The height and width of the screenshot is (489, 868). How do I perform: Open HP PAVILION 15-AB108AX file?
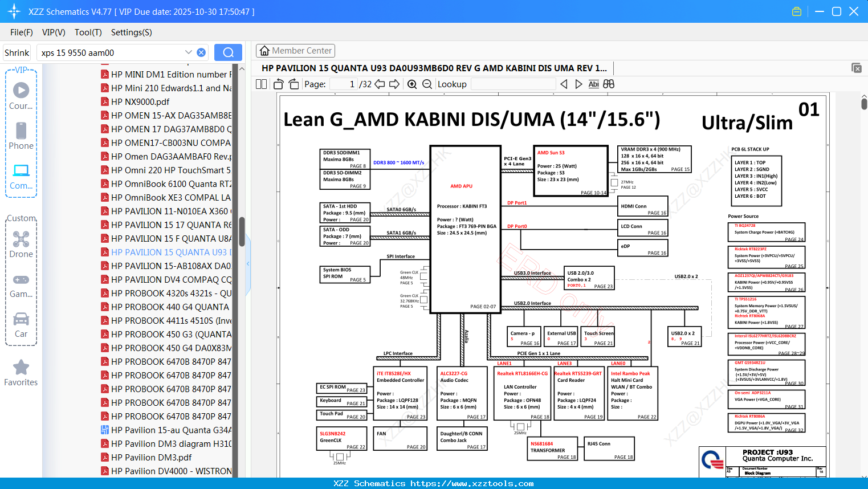point(166,266)
